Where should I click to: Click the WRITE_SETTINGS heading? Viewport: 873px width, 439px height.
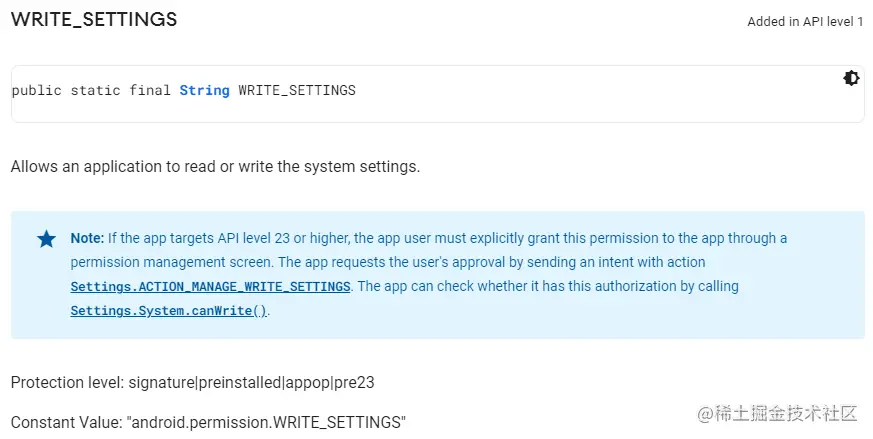[94, 19]
